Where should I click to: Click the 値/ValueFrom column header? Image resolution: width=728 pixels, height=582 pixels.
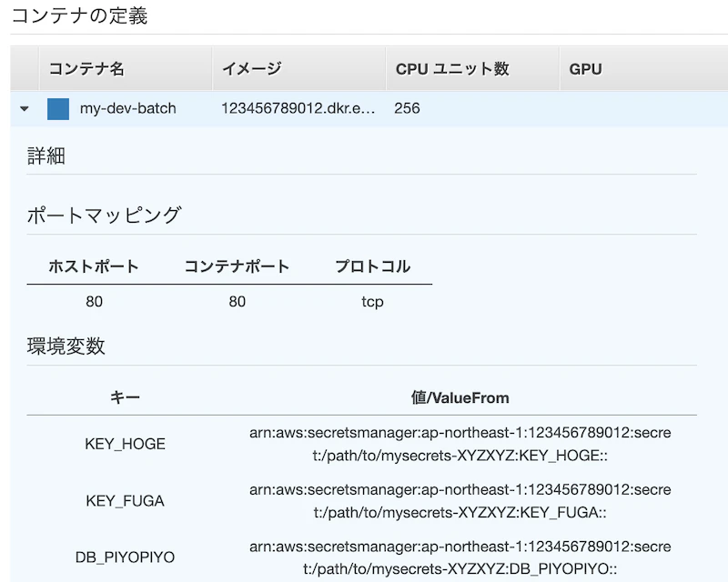460,397
